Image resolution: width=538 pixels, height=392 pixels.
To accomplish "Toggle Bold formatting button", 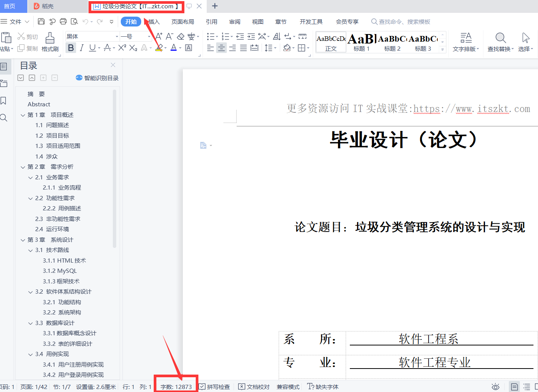I will click(71, 48).
